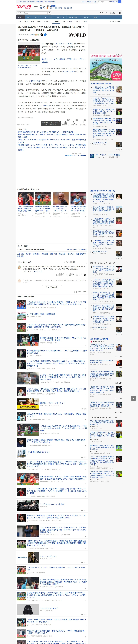Toggle the コメント非表示 checkbox

[x=75, y=292]
